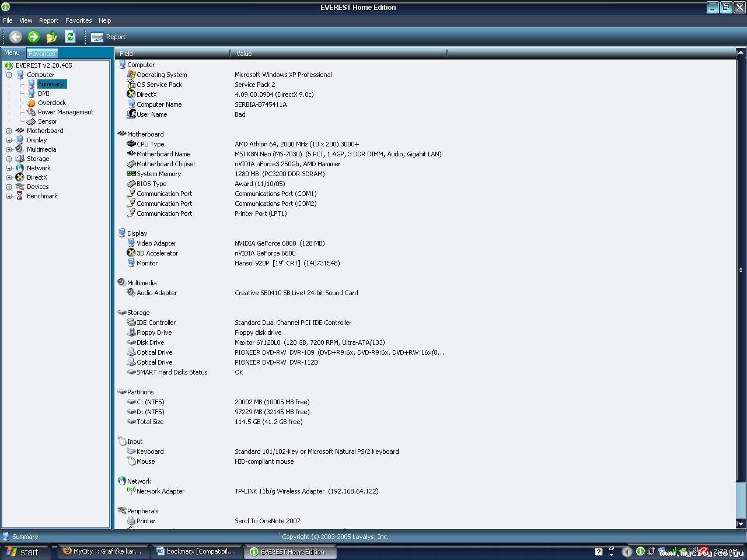Image resolution: width=747 pixels, height=560 pixels.
Task: Click the EVEREST v2.20.405 root icon
Action: point(9,65)
